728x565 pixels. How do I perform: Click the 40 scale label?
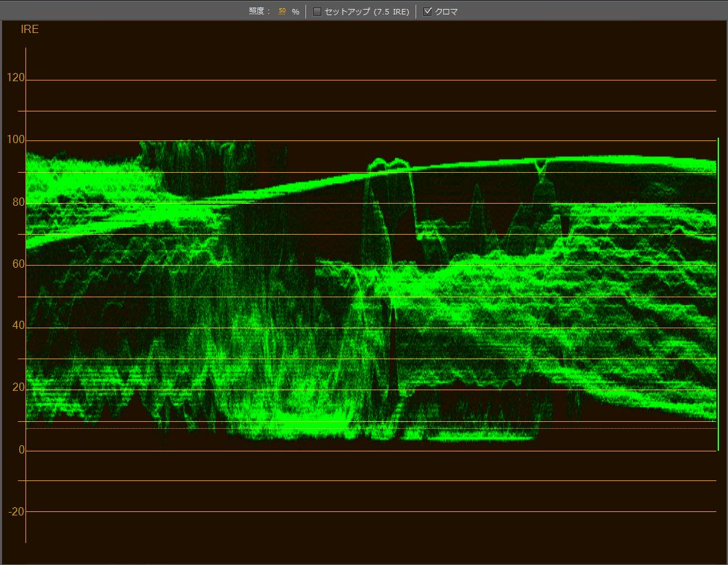pos(18,326)
